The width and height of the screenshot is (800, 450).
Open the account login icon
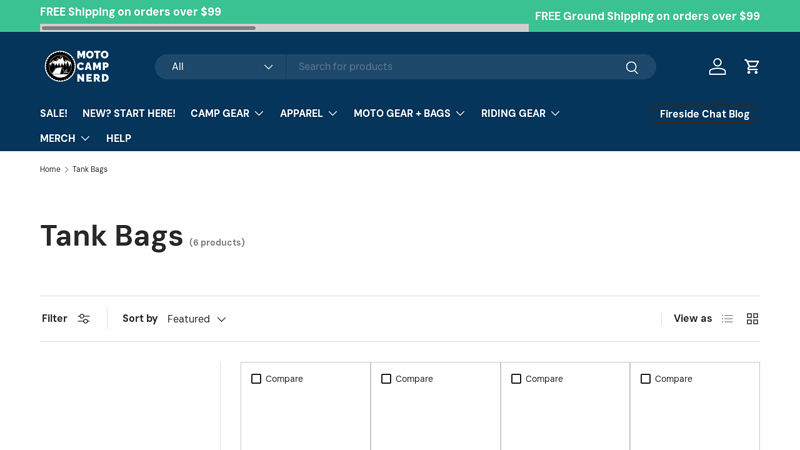click(717, 67)
